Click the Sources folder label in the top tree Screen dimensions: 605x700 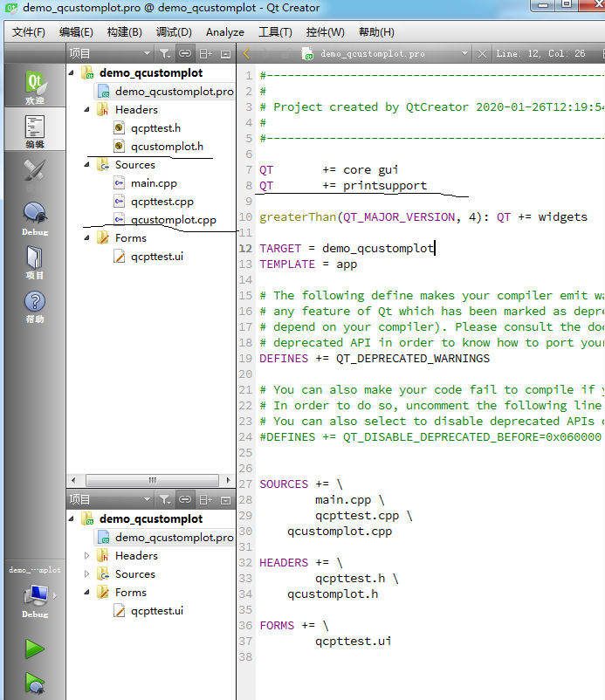[134, 164]
